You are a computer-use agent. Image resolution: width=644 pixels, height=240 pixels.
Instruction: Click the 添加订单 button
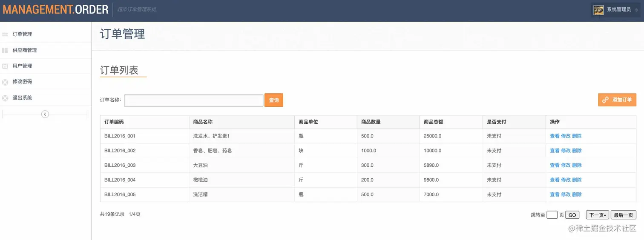[x=617, y=100]
